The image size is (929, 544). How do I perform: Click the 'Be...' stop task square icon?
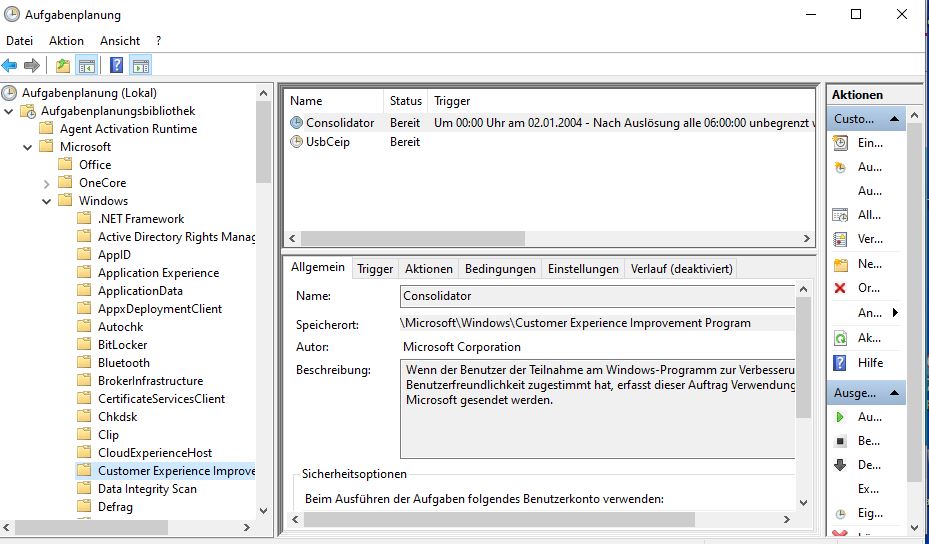click(840, 441)
